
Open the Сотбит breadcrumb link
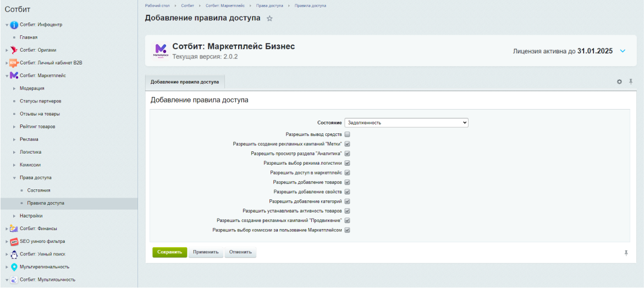tap(188, 6)
